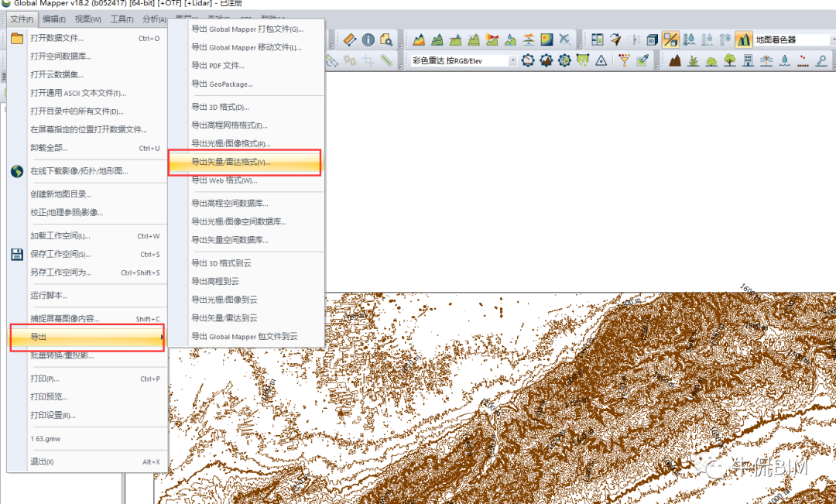The image size is (836, 504).
Task: Click the building classification icon
Action: pyautogui.click(x=748, y=60)
